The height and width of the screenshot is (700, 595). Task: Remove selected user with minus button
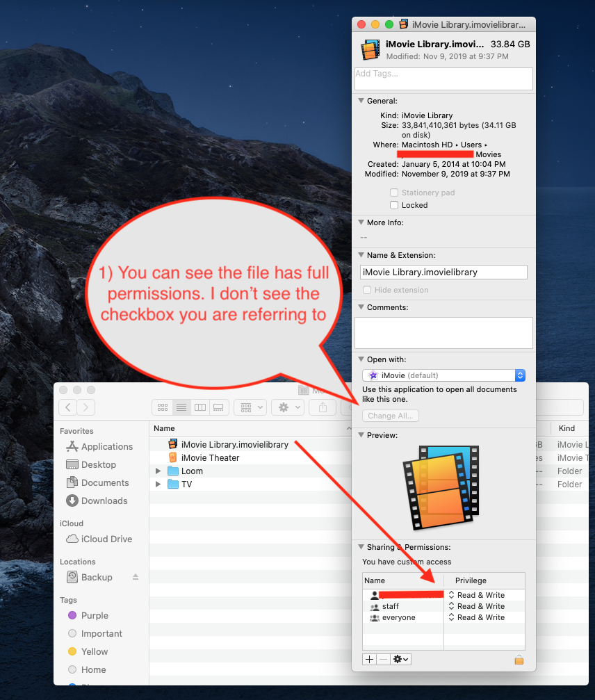coord(384,660)
